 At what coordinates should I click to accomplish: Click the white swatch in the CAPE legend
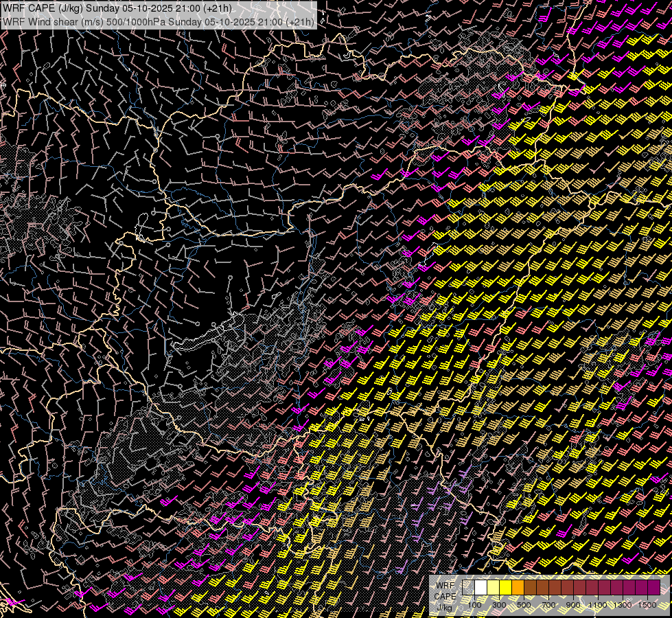[481, 587]
